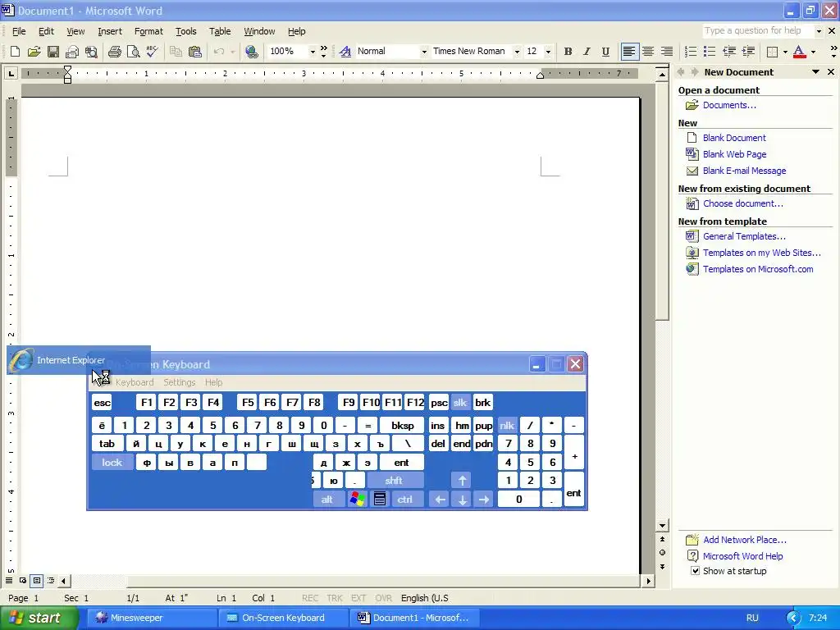840x630 pixels.
Task: Select Align Left paragraph alignment
Action: point(629,52)
